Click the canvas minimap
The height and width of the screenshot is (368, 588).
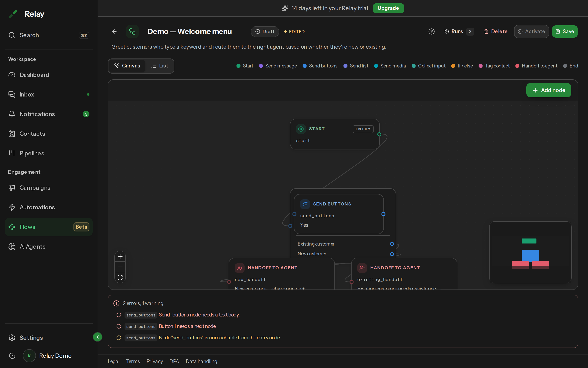530,252
